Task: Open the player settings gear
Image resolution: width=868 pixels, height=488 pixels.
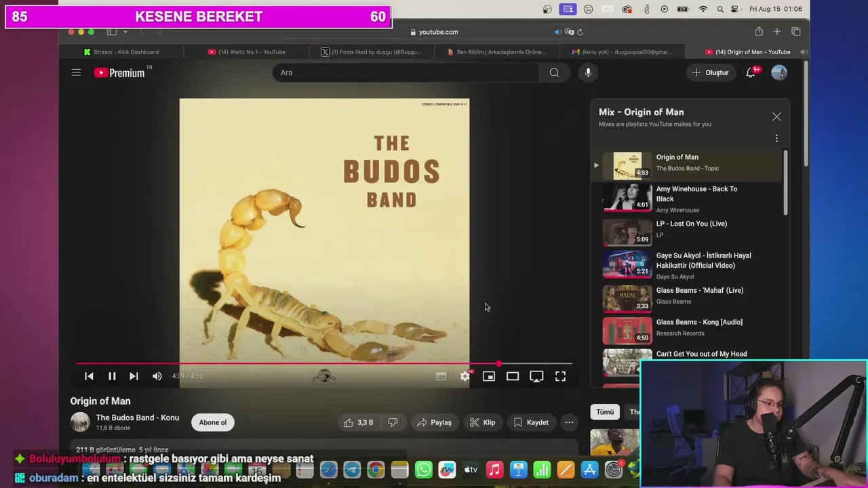Action: 465,376
